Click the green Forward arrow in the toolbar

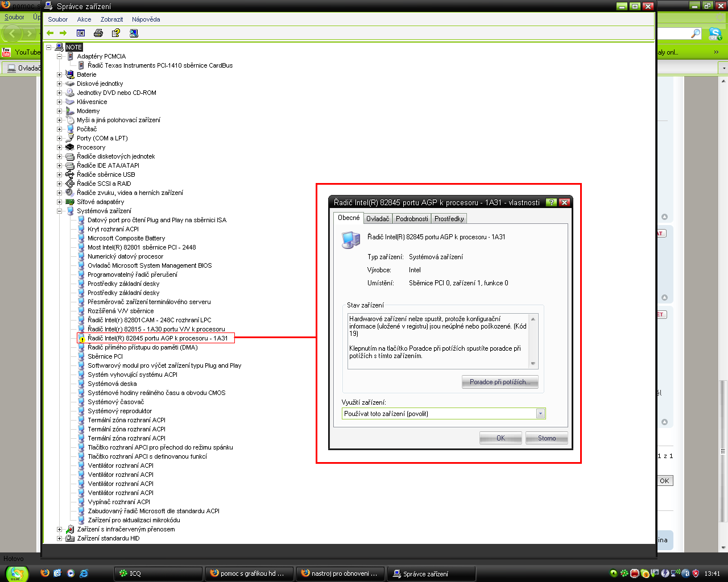[63, 33]
